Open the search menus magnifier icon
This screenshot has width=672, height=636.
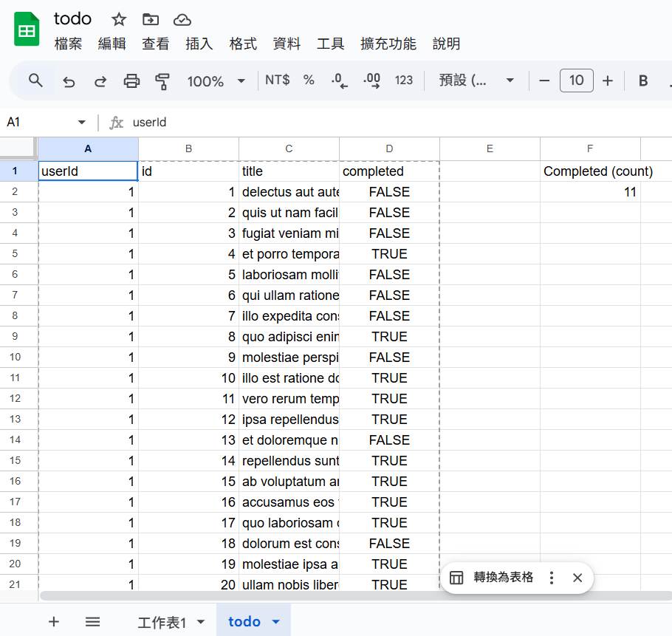(35, 81)
